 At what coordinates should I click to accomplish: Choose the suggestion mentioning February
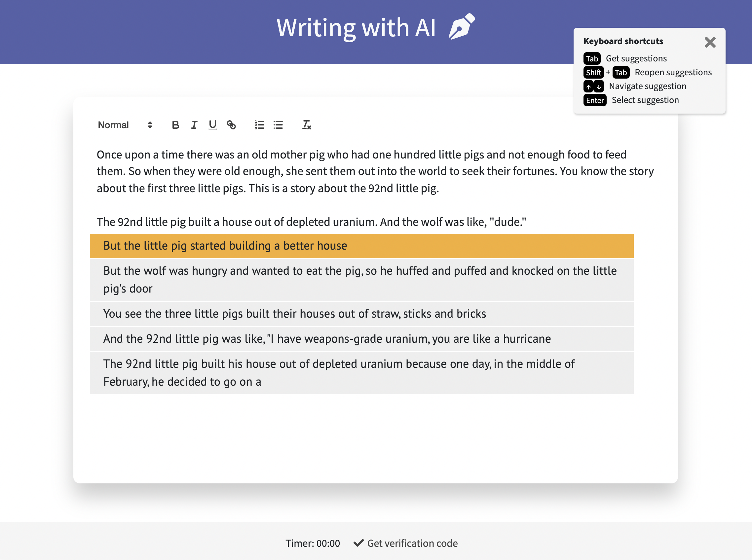pos(361,373)
